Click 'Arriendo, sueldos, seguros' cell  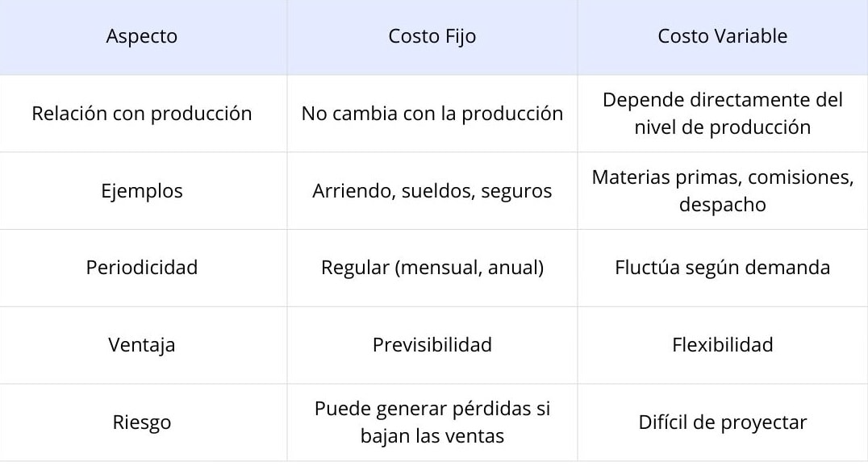point(432,191)
